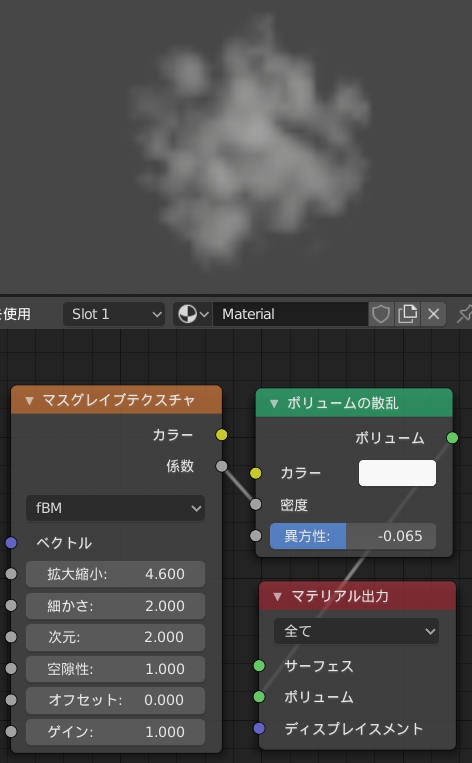
Task: Click the duplicate material icon
Action: tap(407, 314)
